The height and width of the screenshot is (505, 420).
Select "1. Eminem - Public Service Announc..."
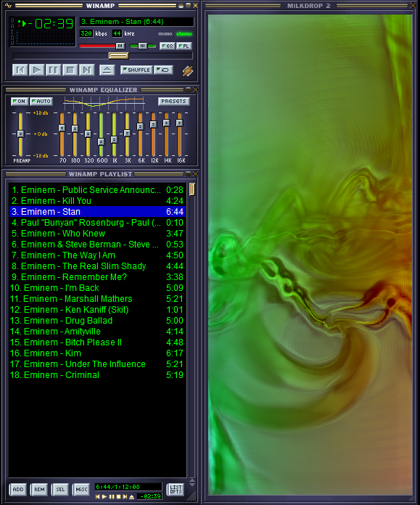[97, 190]
